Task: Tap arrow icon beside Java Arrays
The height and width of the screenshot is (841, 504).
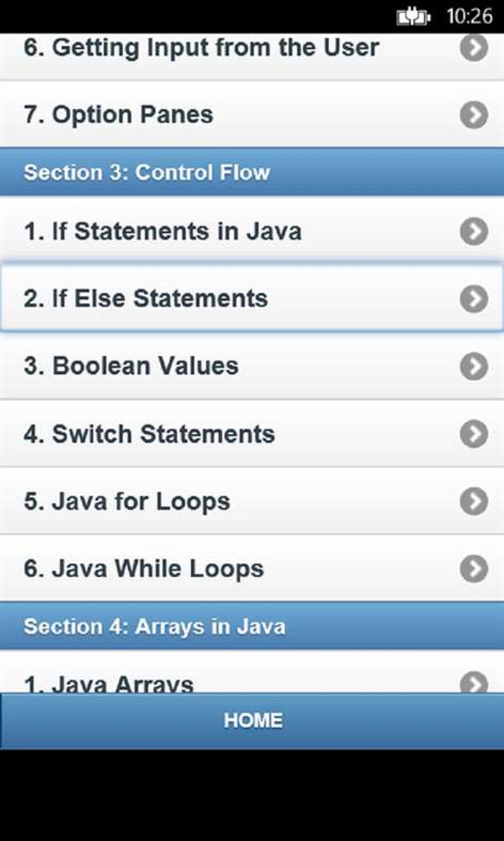Action: pyautogui.click(x=474, y=682)
